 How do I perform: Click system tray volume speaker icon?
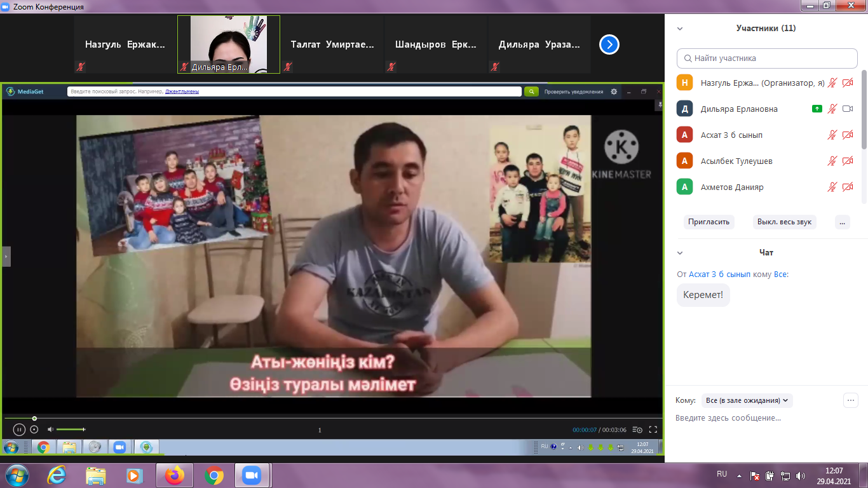pos(801,475)
